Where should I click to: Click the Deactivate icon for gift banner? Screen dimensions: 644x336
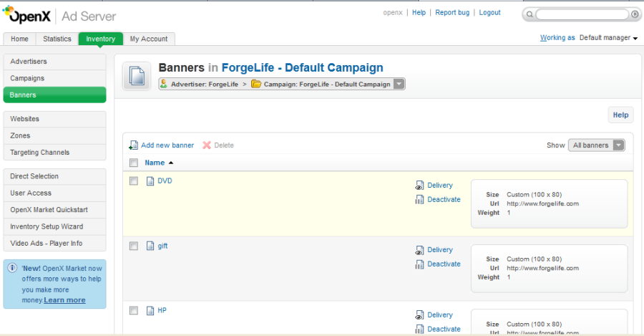click(419, 264)
